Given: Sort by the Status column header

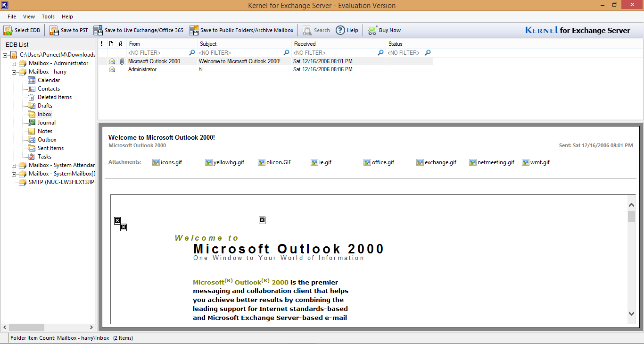Looking at the screenshot, I should [x=410, y=44].
